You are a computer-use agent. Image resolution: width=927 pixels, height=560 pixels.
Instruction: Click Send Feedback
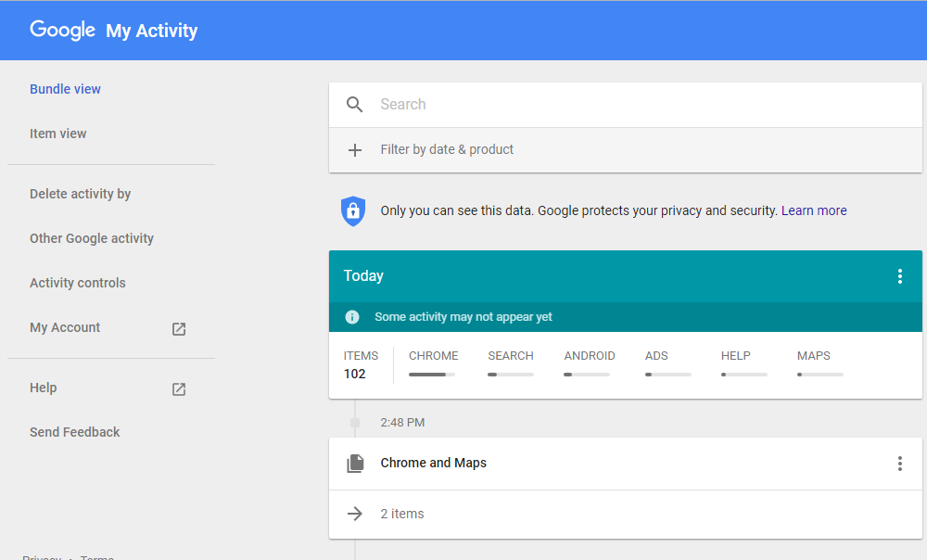(x=74, y=432)
